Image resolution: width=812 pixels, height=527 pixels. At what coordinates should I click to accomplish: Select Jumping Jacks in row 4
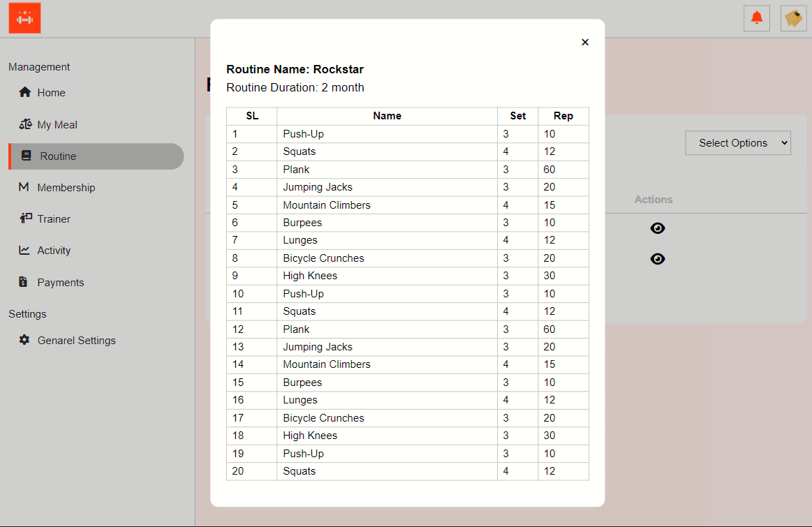318,187
